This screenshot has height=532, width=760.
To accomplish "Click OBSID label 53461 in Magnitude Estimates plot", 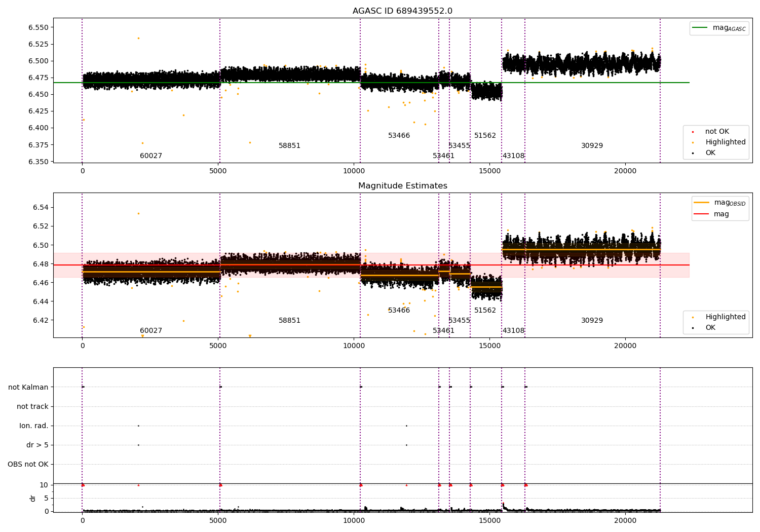I will click(x=443, y=331).
